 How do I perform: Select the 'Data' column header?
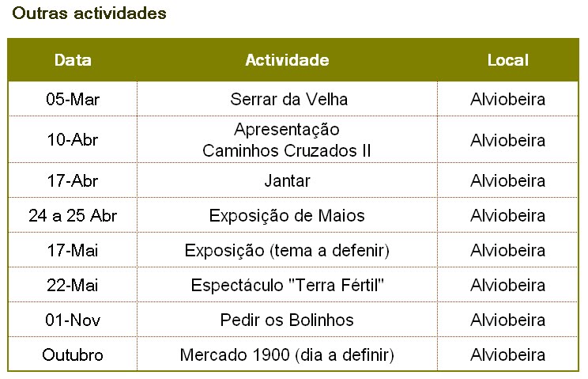point(73,60)
